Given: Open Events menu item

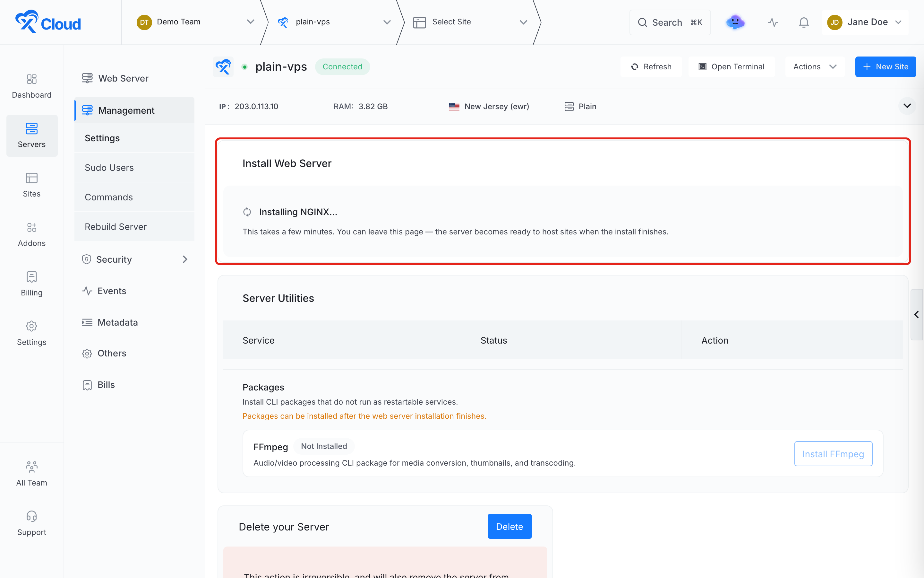Looking at the screenshot, I should 135,291.
